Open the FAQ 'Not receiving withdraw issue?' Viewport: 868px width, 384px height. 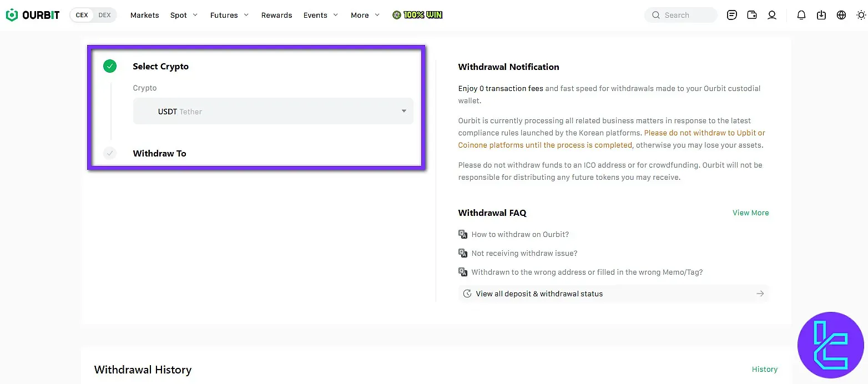[524, 253]
